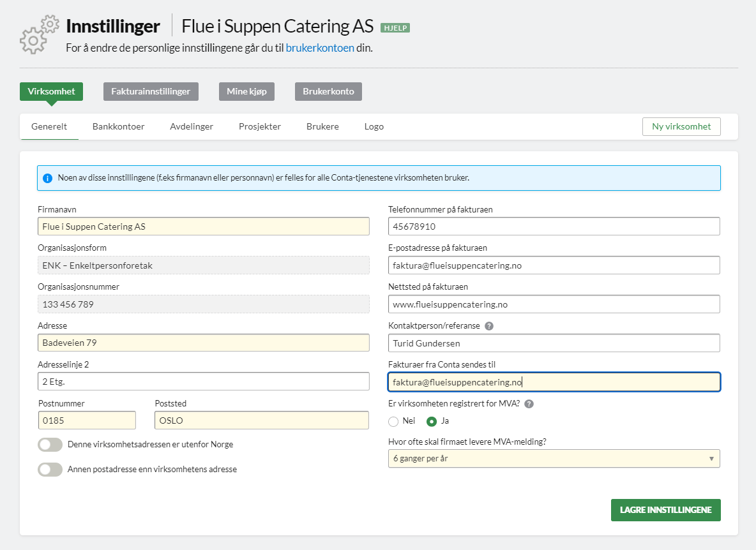Open the Brukere subtab

click(322, 127)
